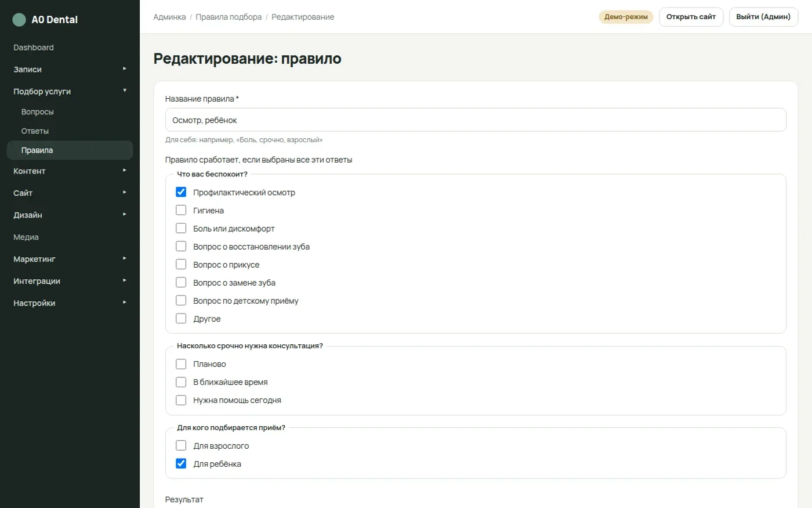
Task: Tick Нужна помощь сегодня checkbox
Action: [x=181, y=400]
